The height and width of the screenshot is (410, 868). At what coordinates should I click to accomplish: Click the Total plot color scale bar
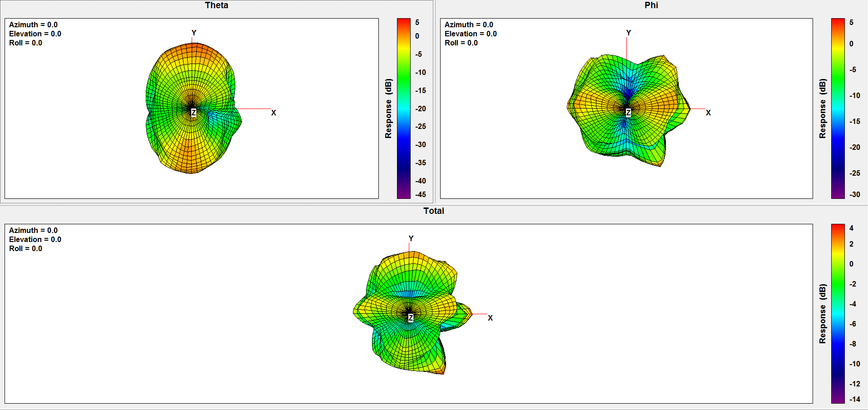[x=838, y=314]
